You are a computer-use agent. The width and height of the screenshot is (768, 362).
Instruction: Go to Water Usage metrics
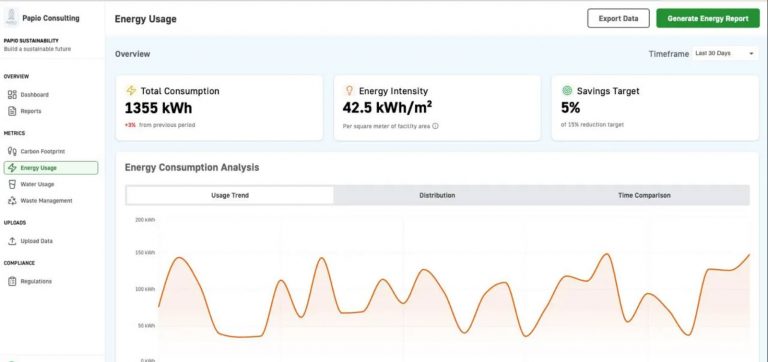point(51,184)
